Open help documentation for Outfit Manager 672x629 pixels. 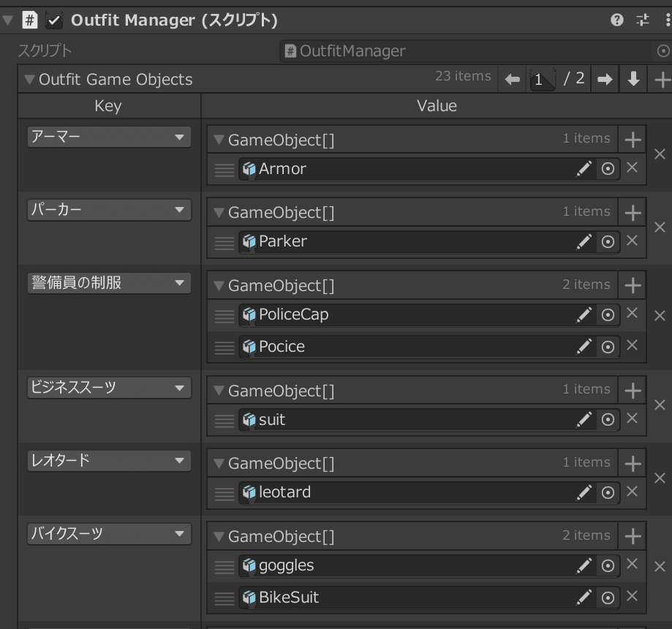coord(619,20)
